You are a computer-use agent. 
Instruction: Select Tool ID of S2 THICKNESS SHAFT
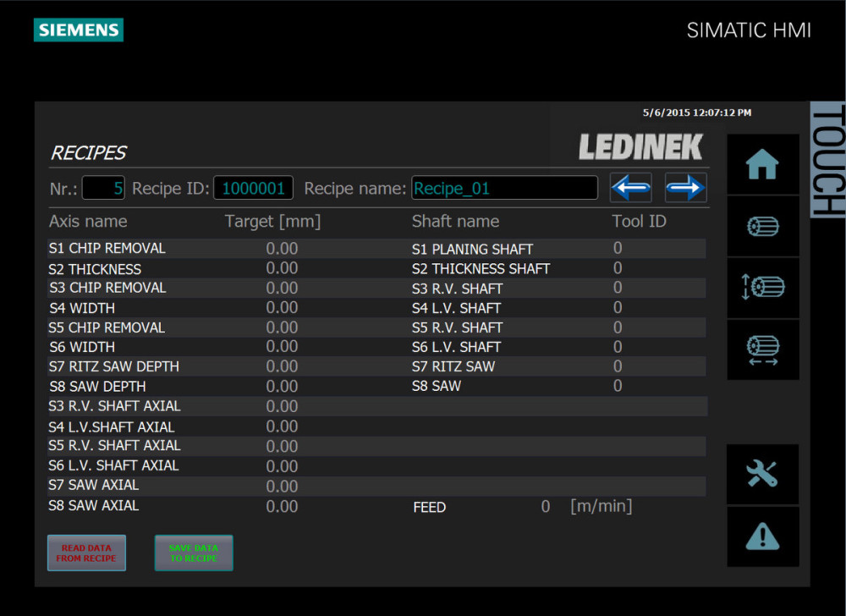click(x=618, y=268)
